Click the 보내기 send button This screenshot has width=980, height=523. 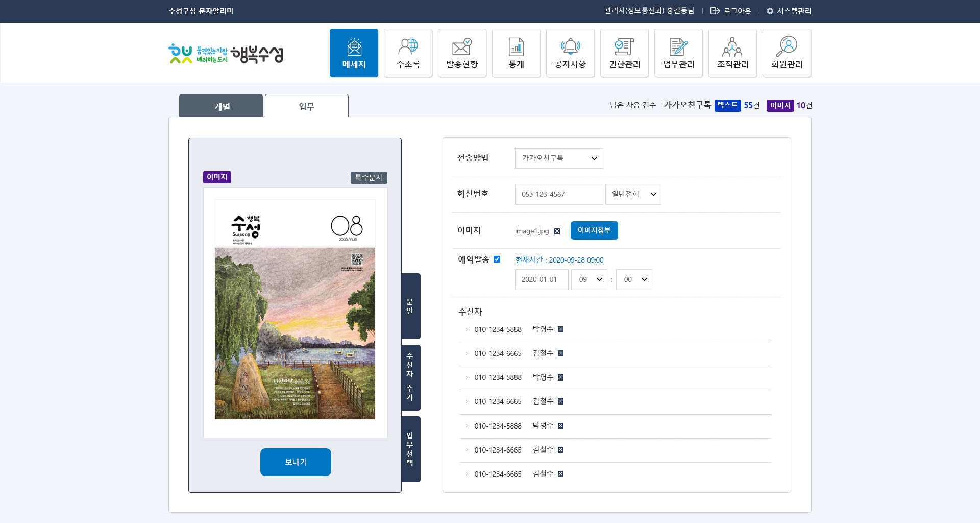point(295,462)
